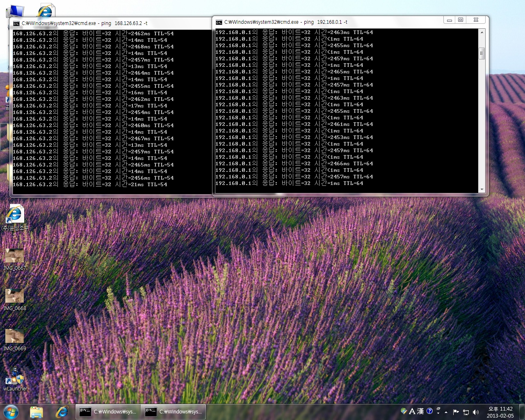
Task: Open the volume speaker tray icon
Action: pyautogui.click(x=476, y=412)
